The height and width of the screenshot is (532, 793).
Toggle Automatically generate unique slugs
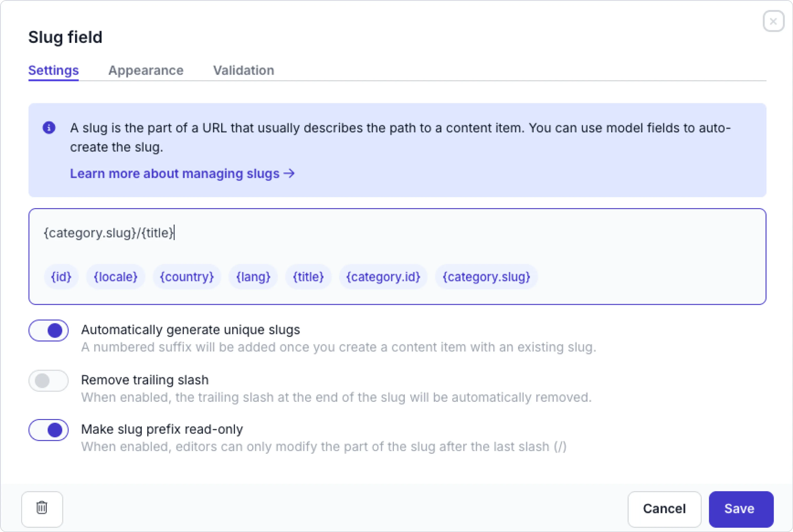coord(49,331)
